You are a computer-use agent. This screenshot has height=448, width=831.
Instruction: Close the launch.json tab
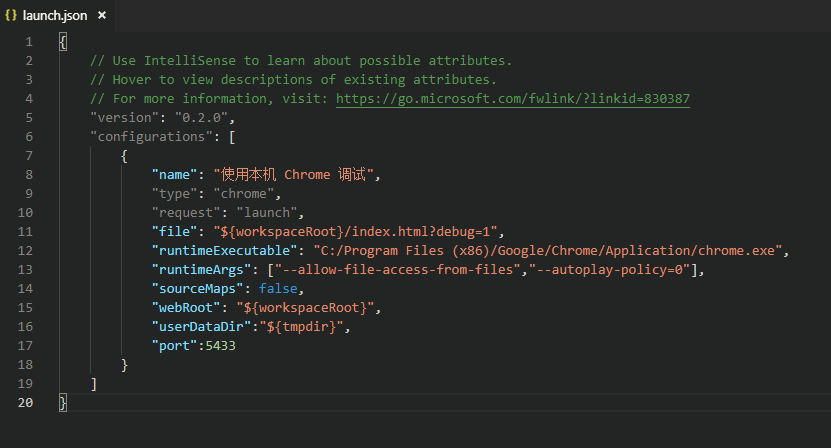[102, 15]
